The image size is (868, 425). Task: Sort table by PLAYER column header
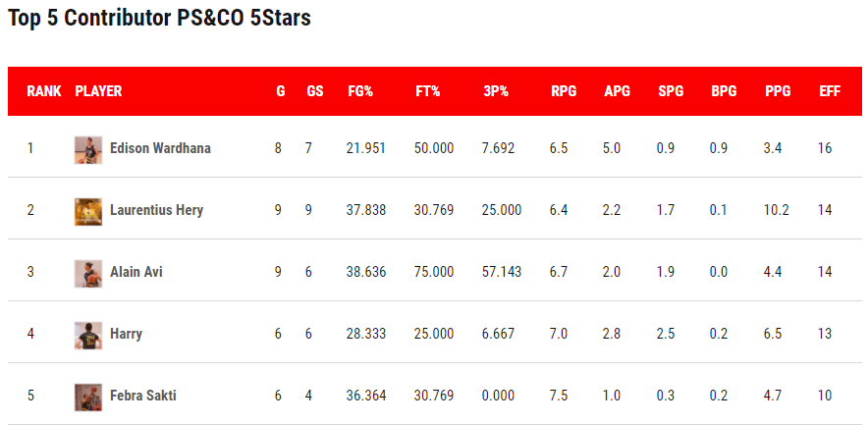tap(98, 91)
